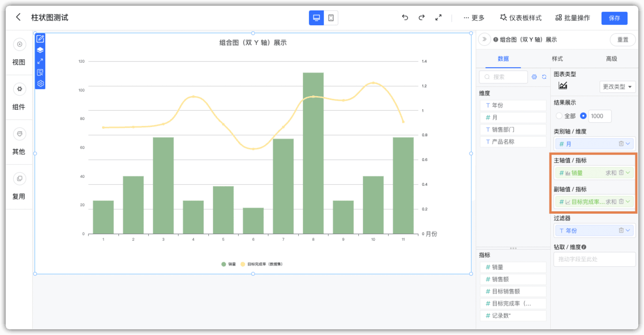Open the 视图 sidebar section
Viewport: 644px width, 335px height.
point(19,53)
